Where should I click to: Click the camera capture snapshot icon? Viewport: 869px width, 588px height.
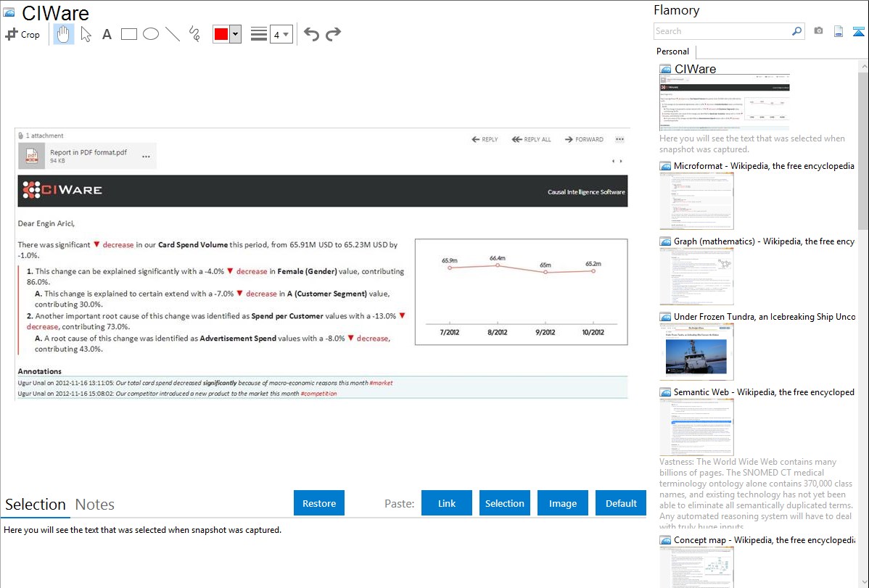818,31
